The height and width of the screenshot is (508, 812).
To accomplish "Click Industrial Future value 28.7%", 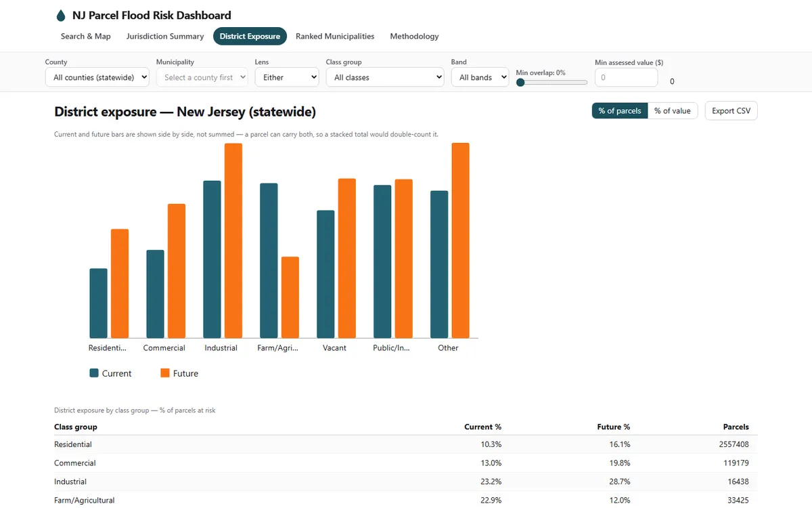I will click(620, 482).
